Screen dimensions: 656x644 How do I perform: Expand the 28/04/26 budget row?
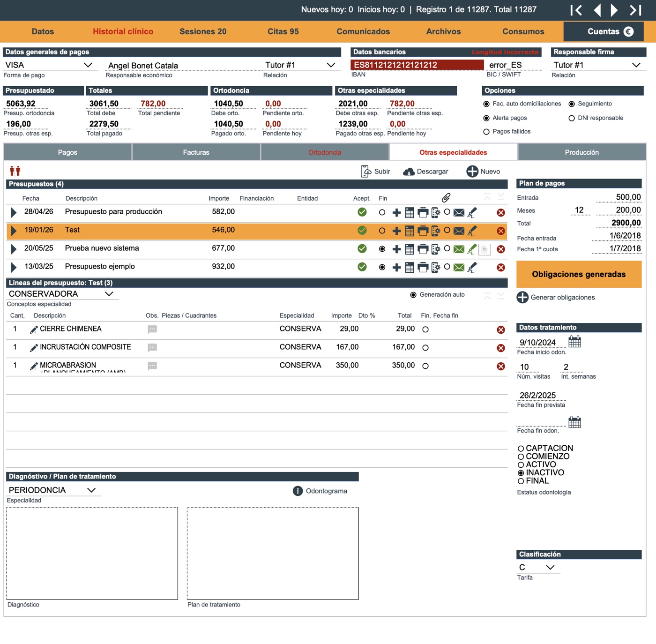click(14, 212)
